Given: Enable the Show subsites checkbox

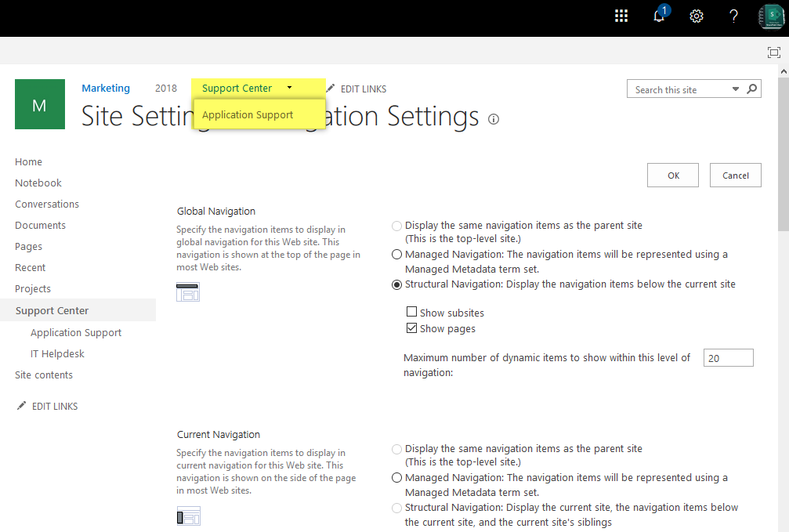Looking at the screenshot, I should point(411,312).
